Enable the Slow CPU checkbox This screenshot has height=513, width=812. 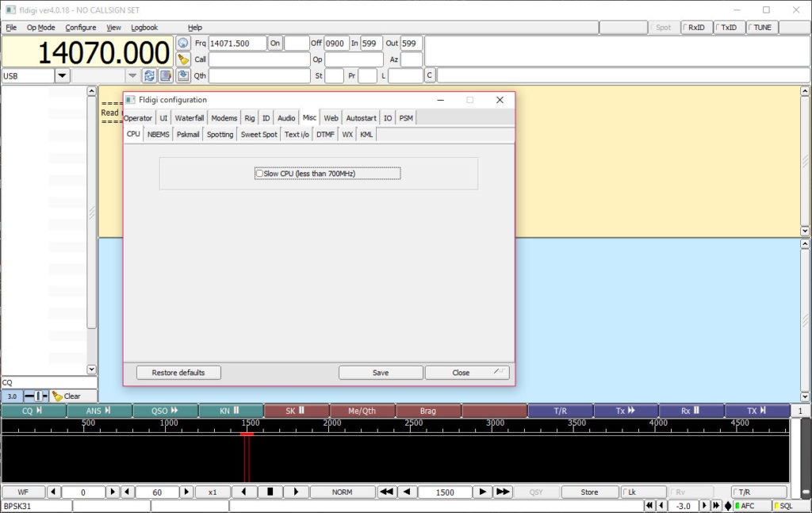click(259, 174)
